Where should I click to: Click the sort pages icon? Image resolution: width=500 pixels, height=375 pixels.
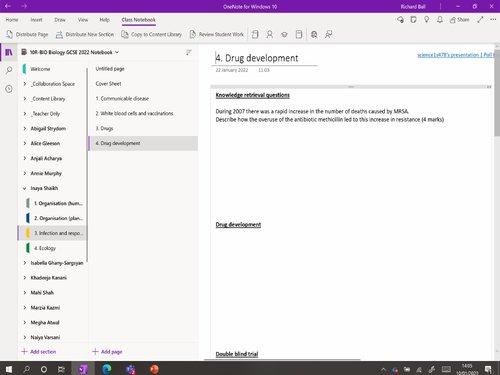click(x=189, y=52)
